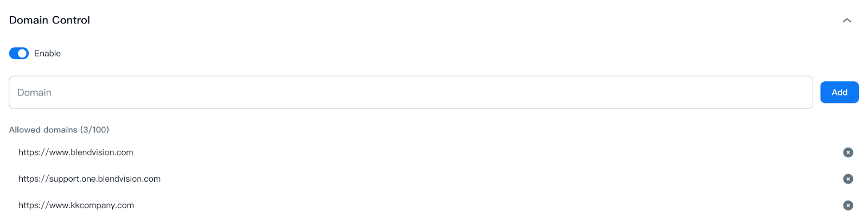Select the https://support.one.blendvision.com list entry
The width and height of the screenshot is (868, 224).
(x=90, y=179)
